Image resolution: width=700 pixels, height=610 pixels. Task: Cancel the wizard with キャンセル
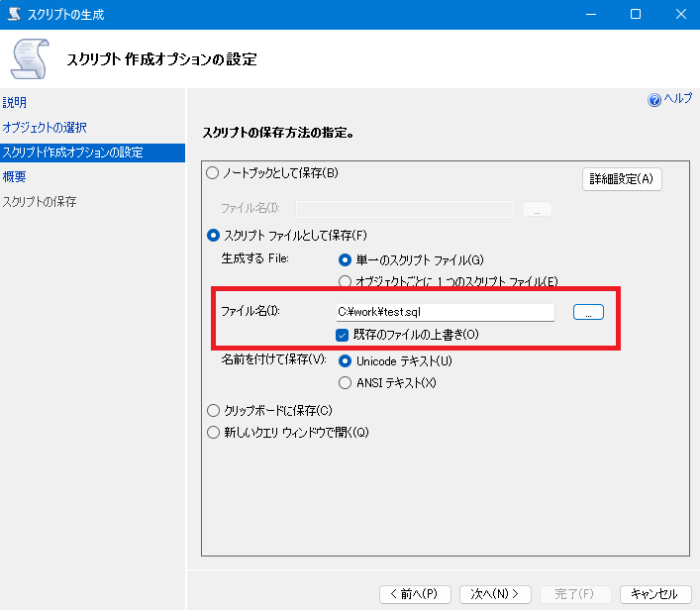(x=655, y=594)
